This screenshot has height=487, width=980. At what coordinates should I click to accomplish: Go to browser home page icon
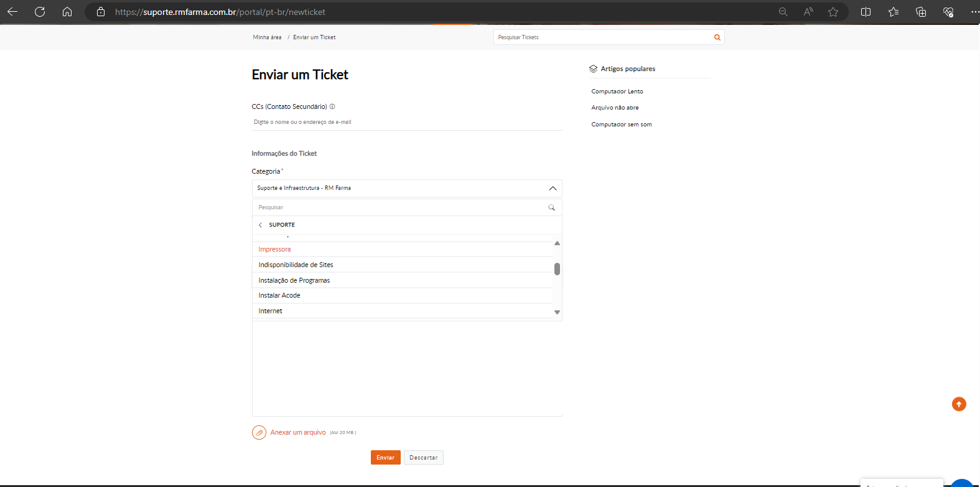coord(67,12)
